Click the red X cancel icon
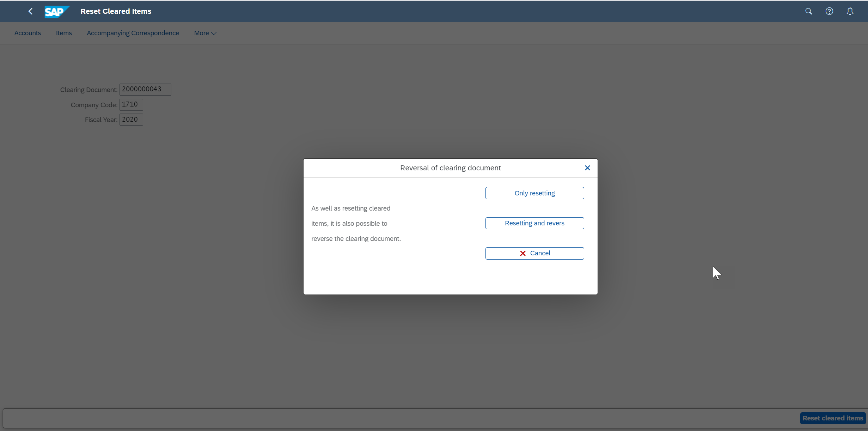Screen dimensions: 868x431 point(522,253)
